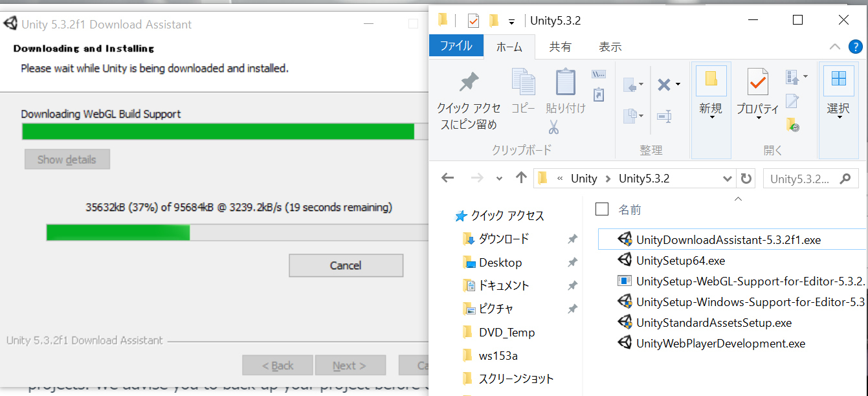Viewport: 868px width, 396px height.
Task: Click the 名前 column header
Action: pos(630,210)
